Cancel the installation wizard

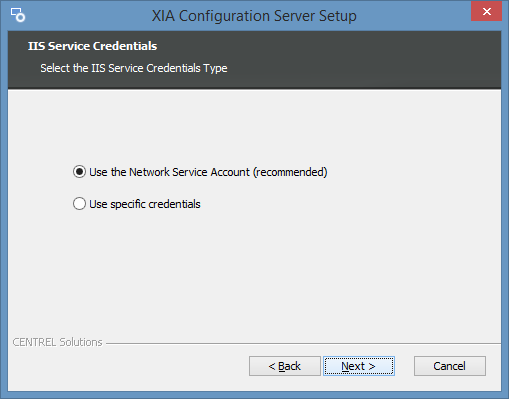pyautogui.click(x=450, y=366)
